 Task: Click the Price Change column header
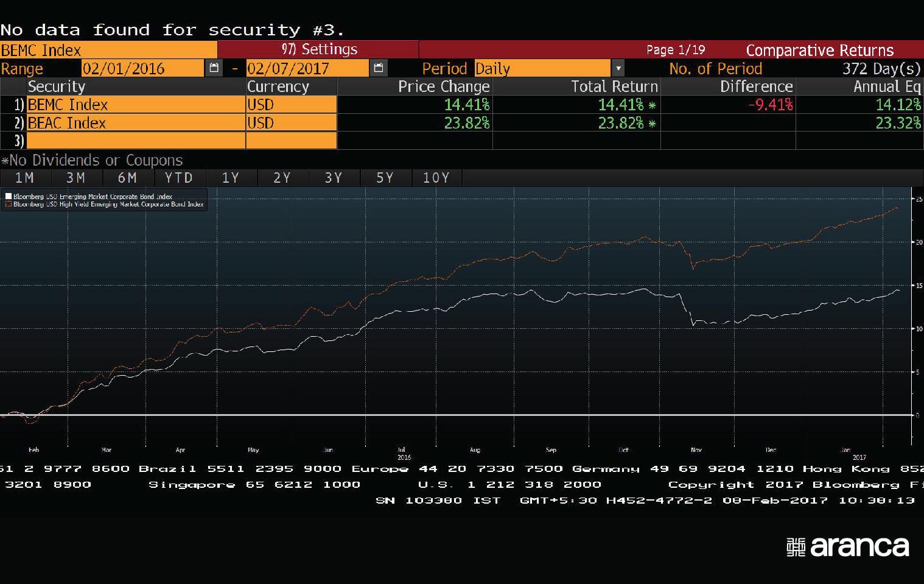(x=444, y=86)
